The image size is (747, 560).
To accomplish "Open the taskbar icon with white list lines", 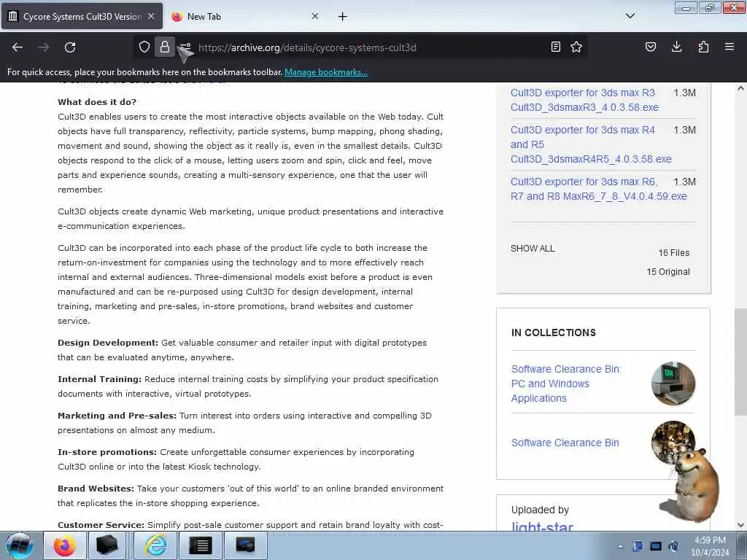I will 201,545.
